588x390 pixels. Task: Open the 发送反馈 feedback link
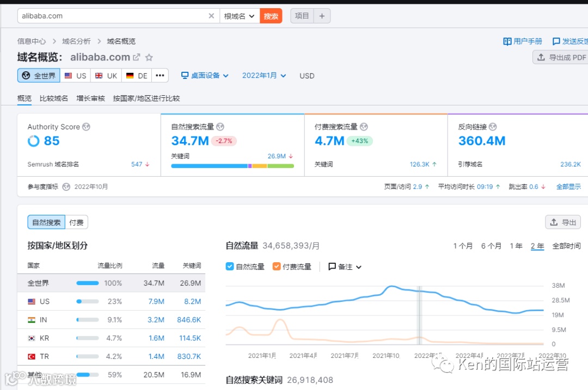click(571, 41)
